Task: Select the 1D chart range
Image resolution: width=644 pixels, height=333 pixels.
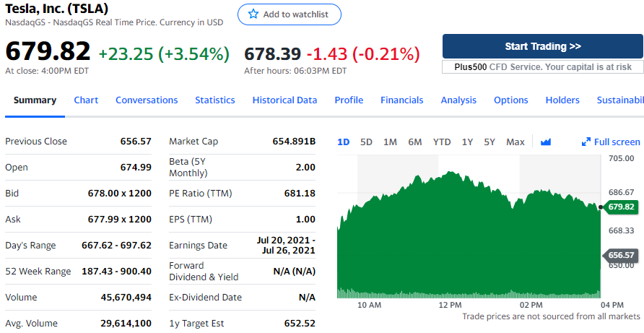Action: click(344, 142)
